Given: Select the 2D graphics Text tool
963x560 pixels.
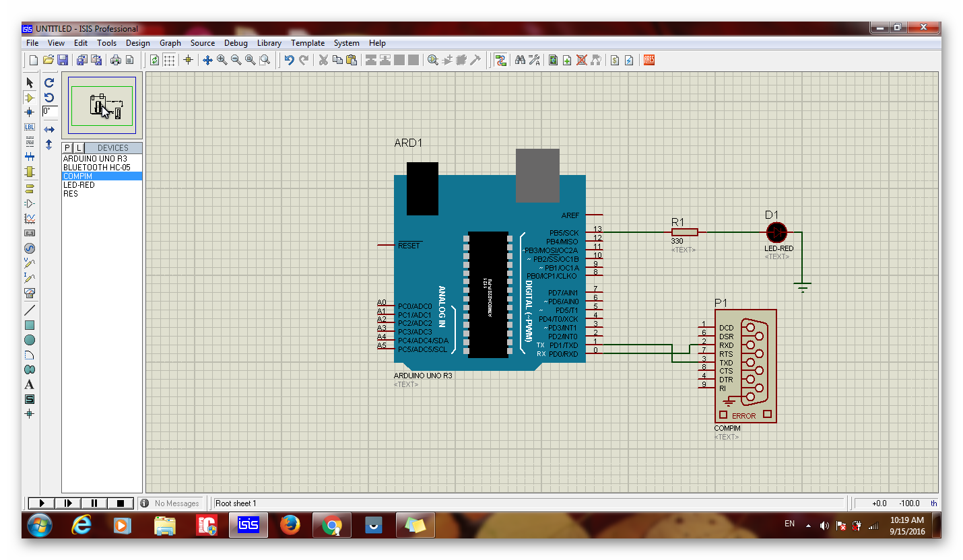Looking at the screenshot, I should [x=29, y=384].
